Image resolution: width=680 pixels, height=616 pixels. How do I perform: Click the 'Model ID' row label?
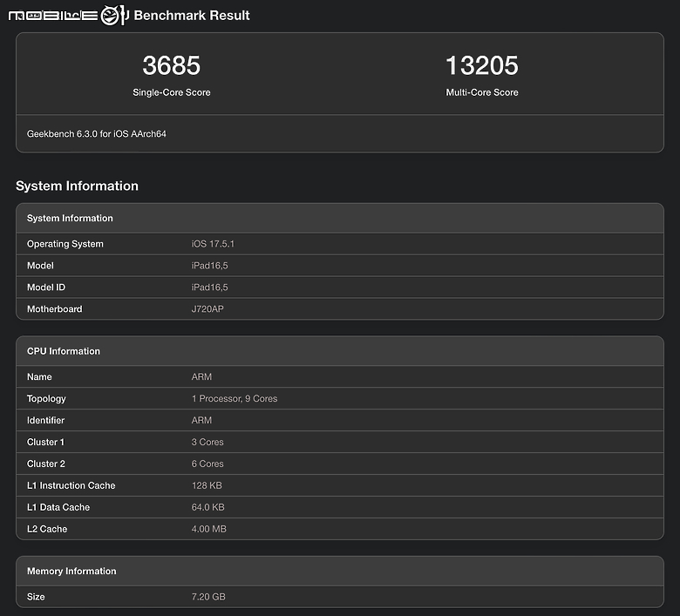click(46, 288)
